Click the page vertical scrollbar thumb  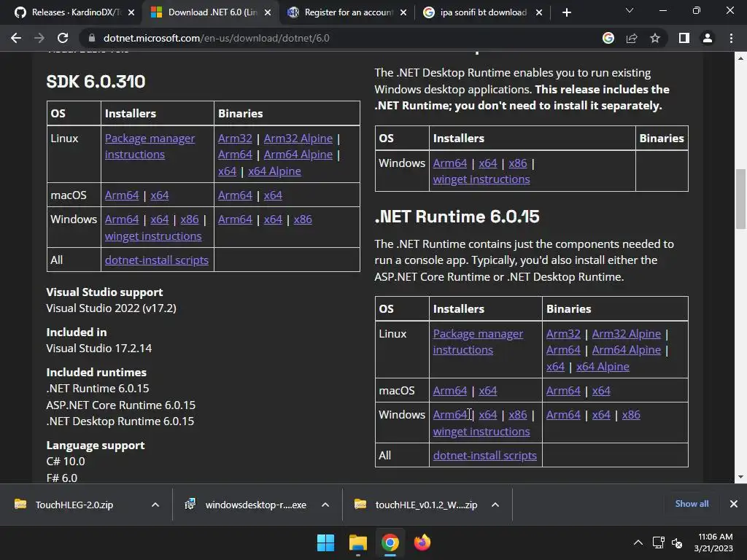740,199
